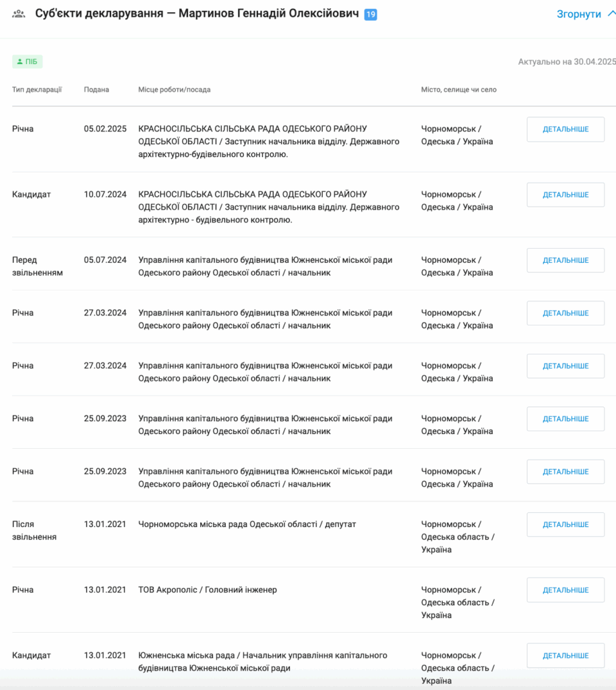The image size is (616, 690).
Task: Open ДЕТАЛЬНІШЕ for the ТОВ Акрополіс row
Action: point(565,590)
